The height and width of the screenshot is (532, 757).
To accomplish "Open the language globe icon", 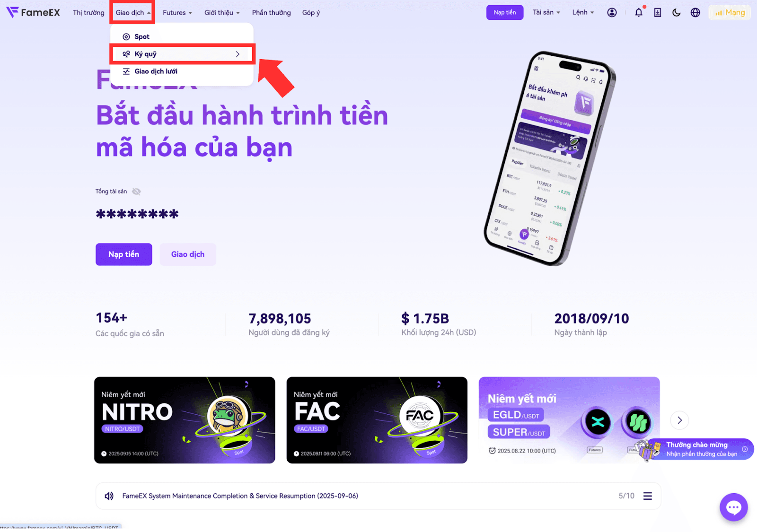I will point(695,13).
